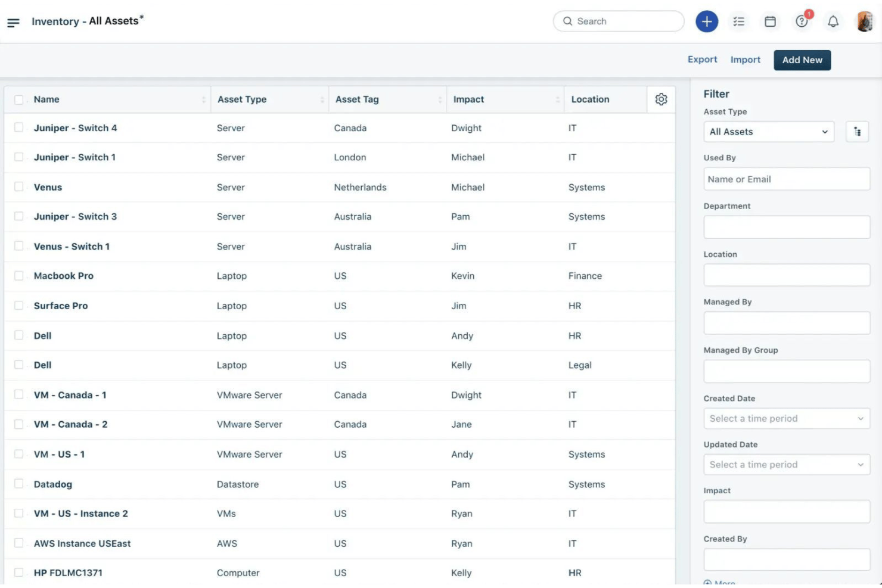Select the Datadog row checkbox

pyautogui.click(x=19, y=484)
